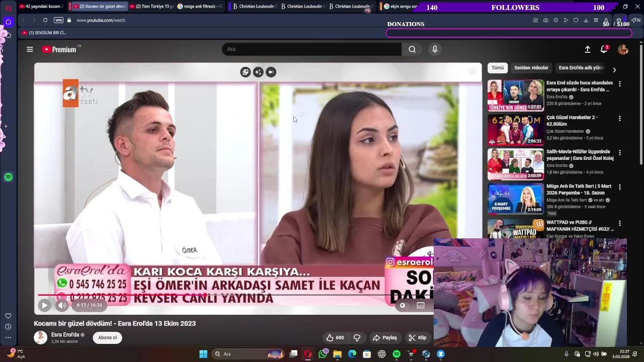Click the picture-in-picture overlay icon above video

coord(271,72)
